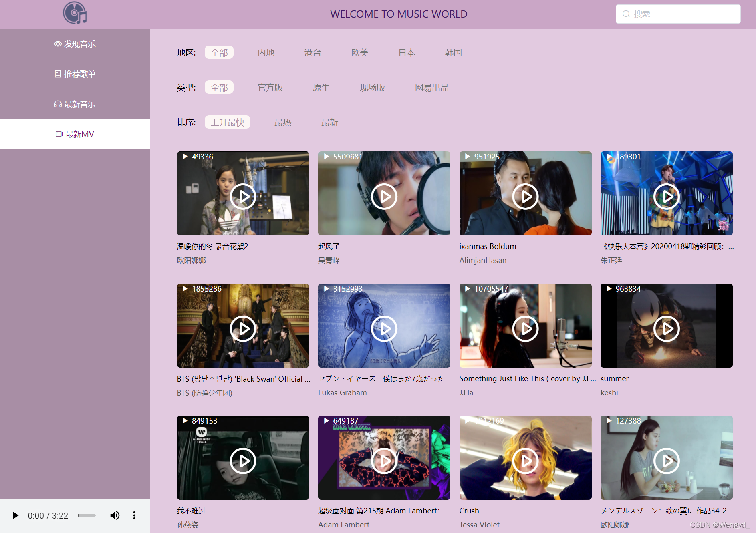Open 最新MV in the sidebar
This screenshot has height=533, width=756.
(x=75, y=134)
